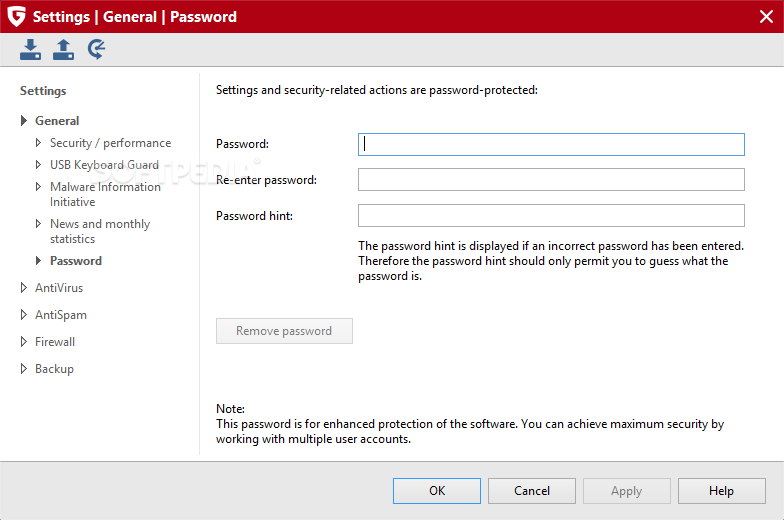Click the reset settings arrow icon
784x520 pixels.
coord(96,50)
